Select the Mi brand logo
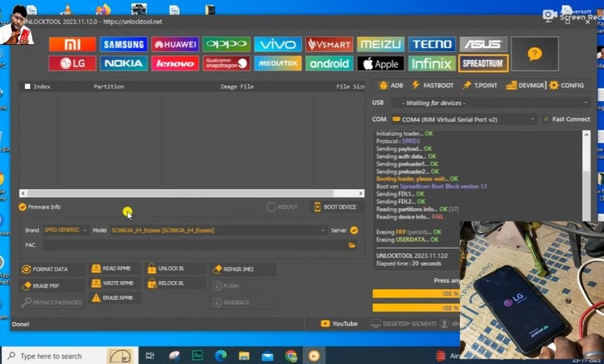This screenshot has height=364, width=604. 73,44
